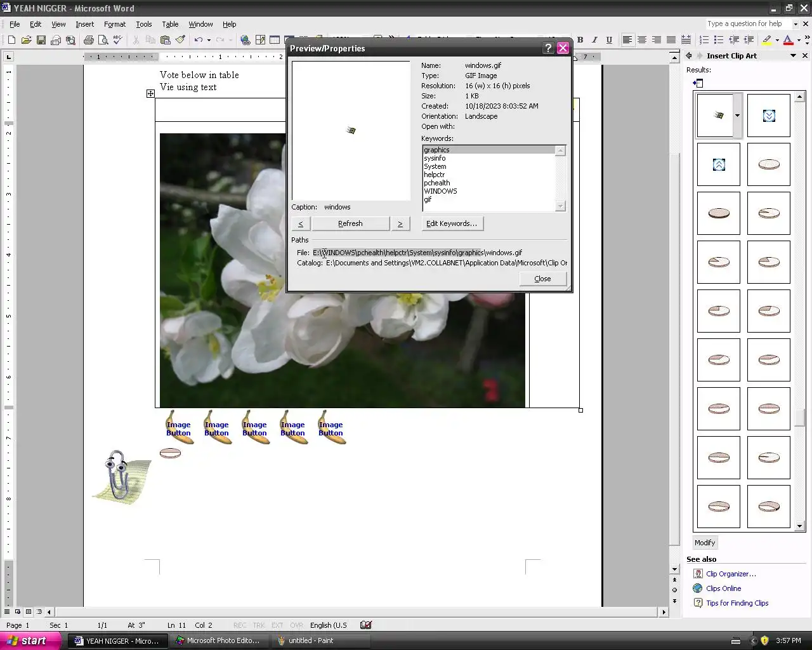
Task: Open the Tools menu
Action: point(144,24)
